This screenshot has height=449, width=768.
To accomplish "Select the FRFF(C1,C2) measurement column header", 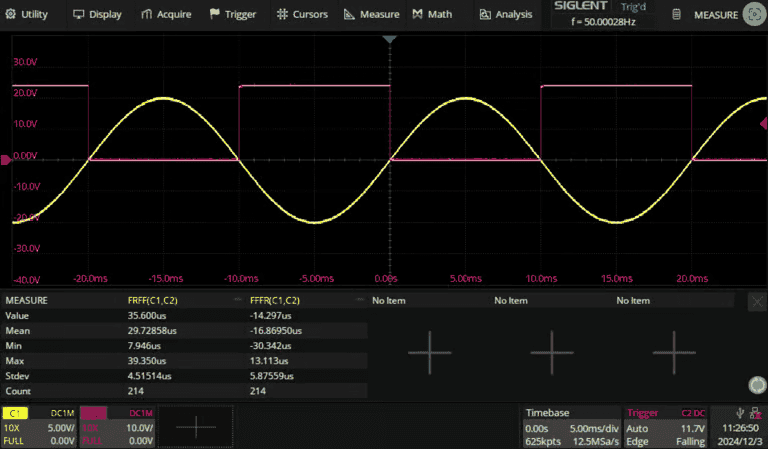I will [x=152, y=300].
